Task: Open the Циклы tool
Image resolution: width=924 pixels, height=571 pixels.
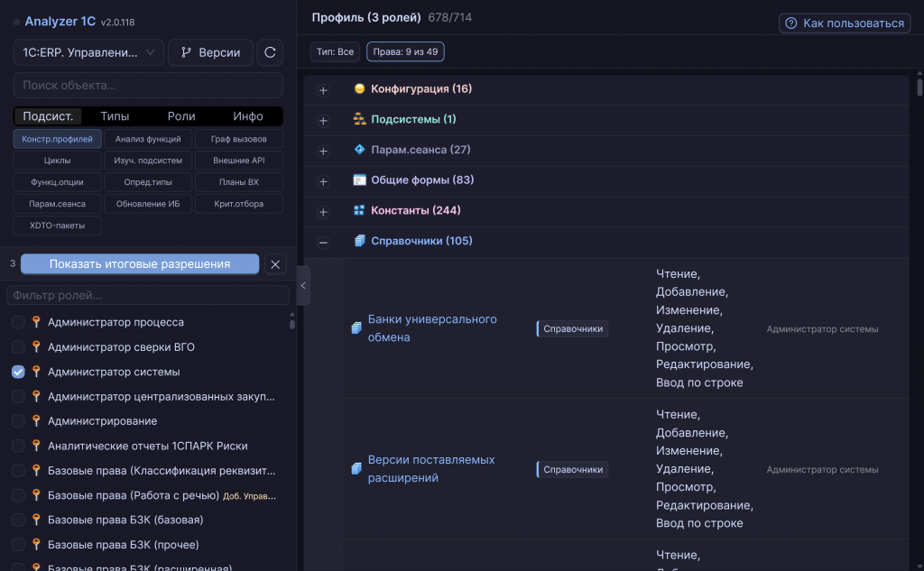Action: 57,161
